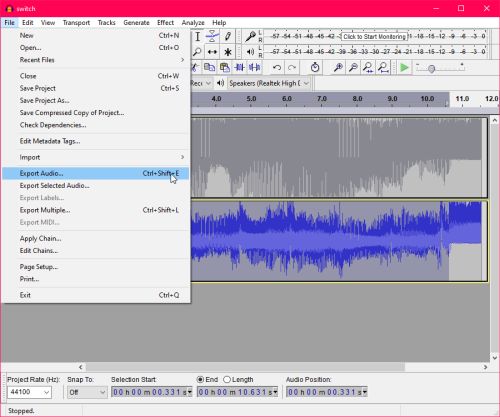Choose Edit Chains entry
The height and width of the screenshot is (417, 500).
96,251
